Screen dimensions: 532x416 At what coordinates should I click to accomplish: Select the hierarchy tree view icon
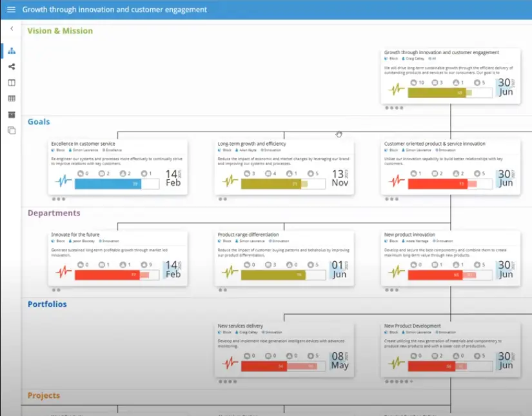coord(12,51)
